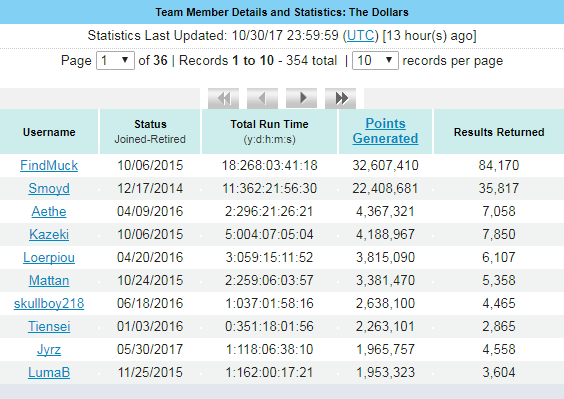
Task: Select Aethe's join date 04/09/2016
Action: click(150, 212)
